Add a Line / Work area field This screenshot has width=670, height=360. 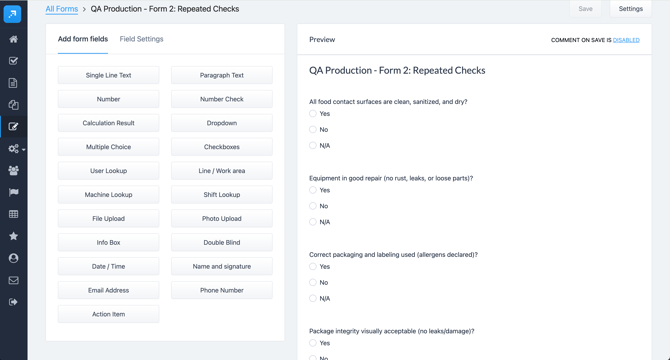[222, 171]
